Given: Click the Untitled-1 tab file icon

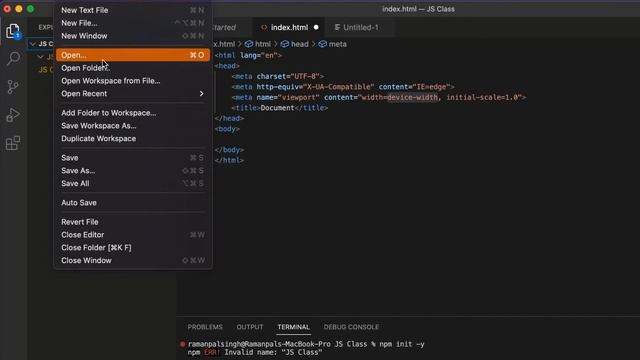Looking at the screenshot, I should (x=337, y=27).
